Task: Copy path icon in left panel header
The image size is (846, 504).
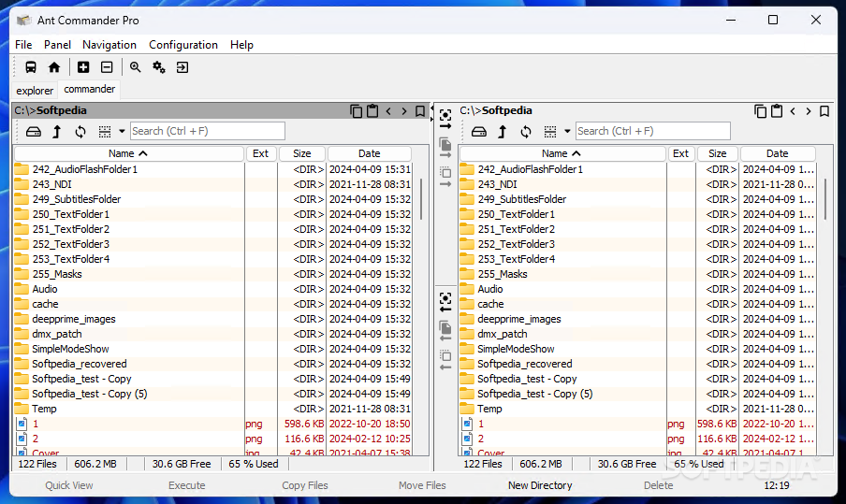Action: click(x=357, y=111)
